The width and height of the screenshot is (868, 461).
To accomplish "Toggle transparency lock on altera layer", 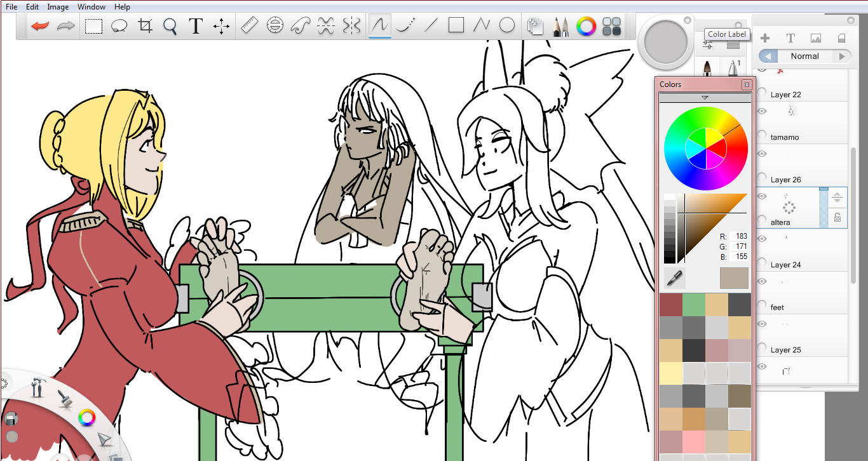I will 837,217.
